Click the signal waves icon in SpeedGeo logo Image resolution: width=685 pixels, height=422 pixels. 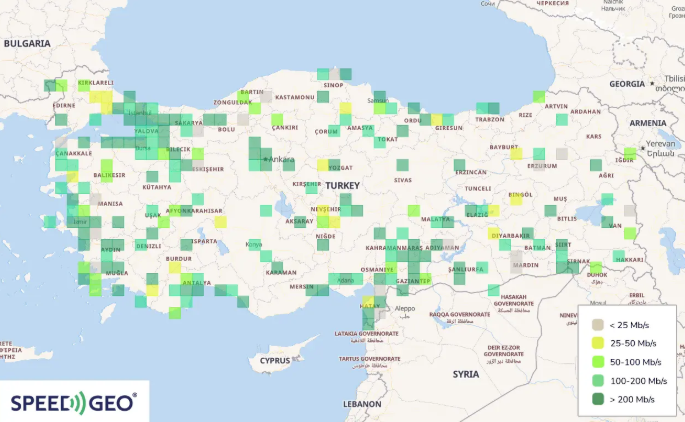[79, 402]
